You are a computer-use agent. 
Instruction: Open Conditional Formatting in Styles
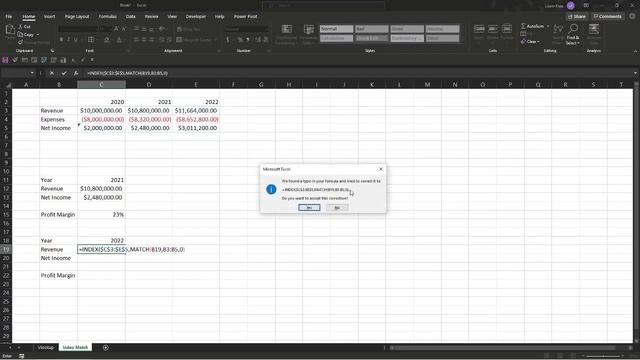coord(287,33)
